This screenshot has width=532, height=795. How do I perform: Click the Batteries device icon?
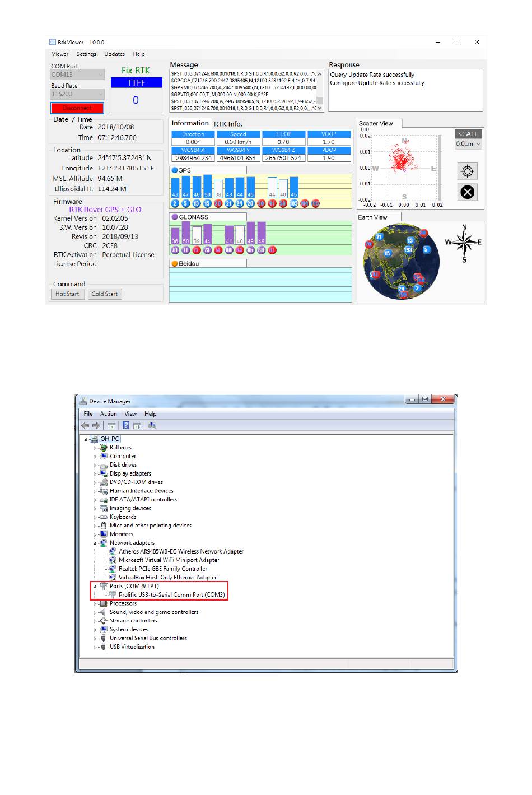pos(103,448)
